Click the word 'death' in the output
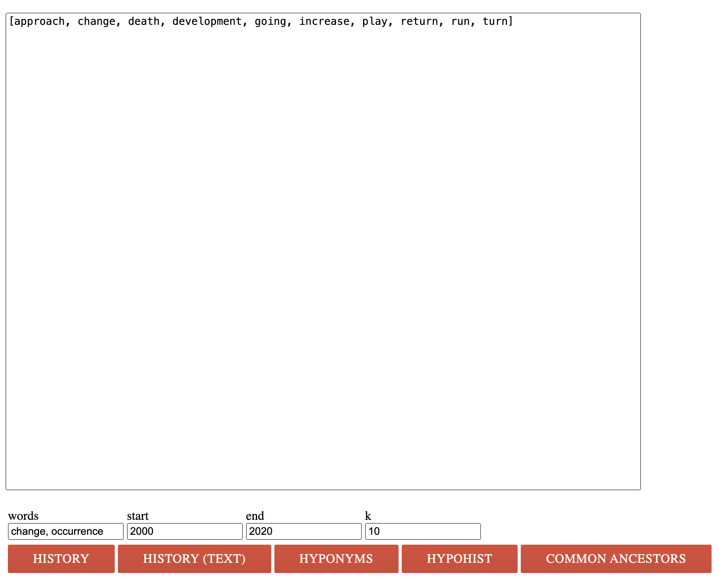Image resolution: width=723 pixels, height=588 pixels. [x=144, y=21]
